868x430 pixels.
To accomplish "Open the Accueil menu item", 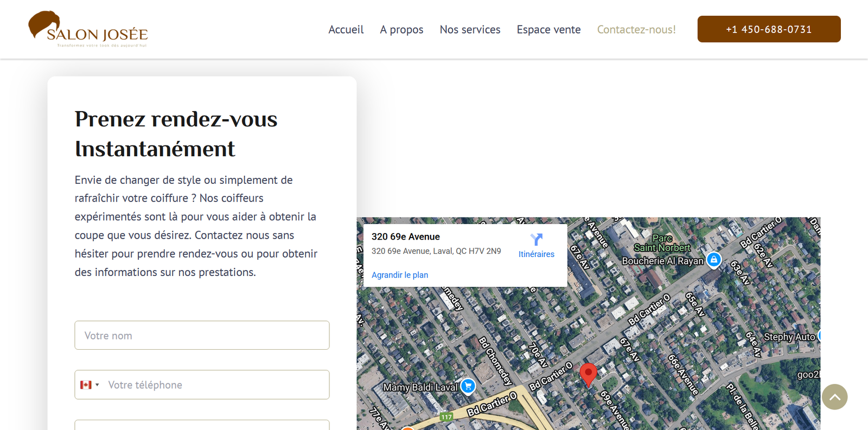I will [346, 30].
